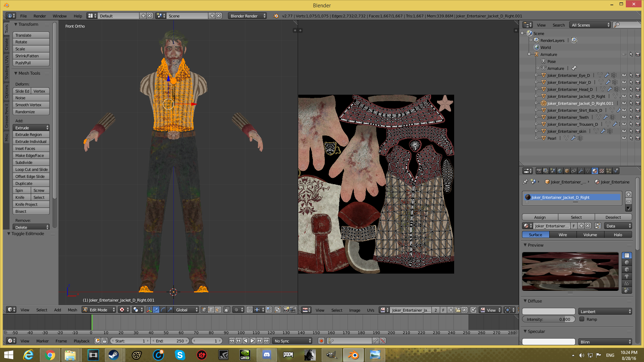Click the Particles properties tab icon
Screen dimensions: 644x362
(x=609, y=171)
